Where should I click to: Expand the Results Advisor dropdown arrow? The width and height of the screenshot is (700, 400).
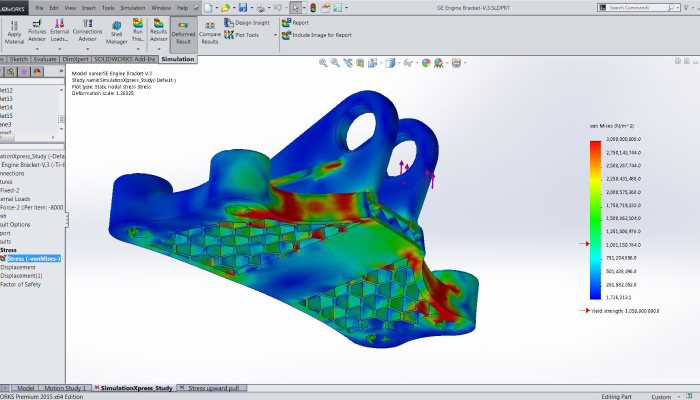click(158, 50)
